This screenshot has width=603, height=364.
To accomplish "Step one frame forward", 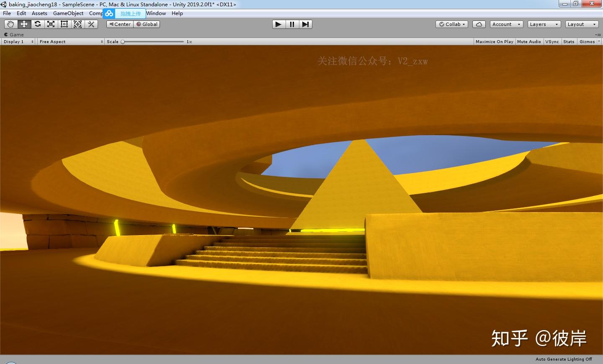I will pyautogui.click(x=305, y=24).
